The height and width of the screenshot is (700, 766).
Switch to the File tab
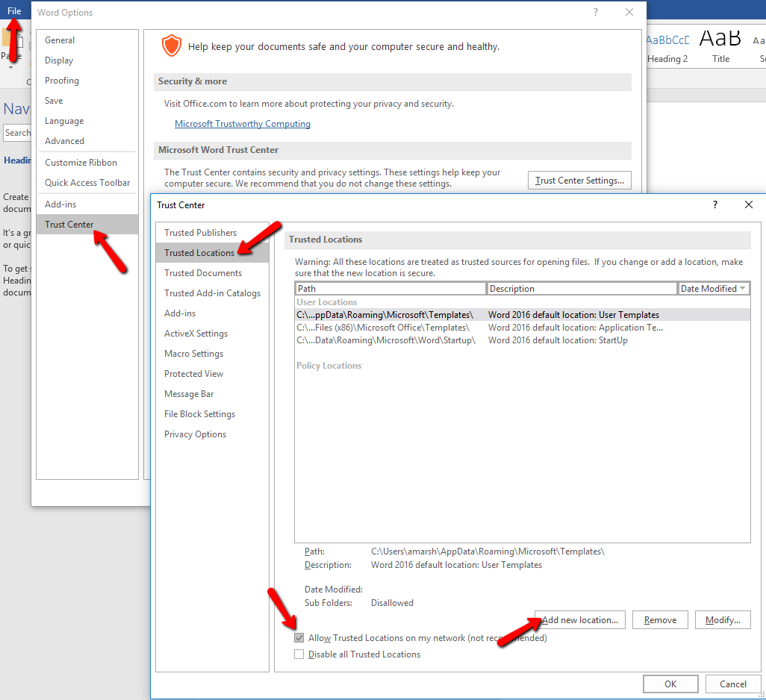coord(14,10)
